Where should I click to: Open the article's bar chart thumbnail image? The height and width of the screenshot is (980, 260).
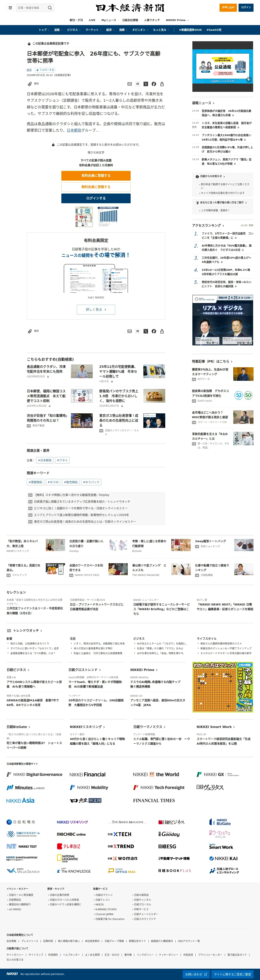(109, 216)
